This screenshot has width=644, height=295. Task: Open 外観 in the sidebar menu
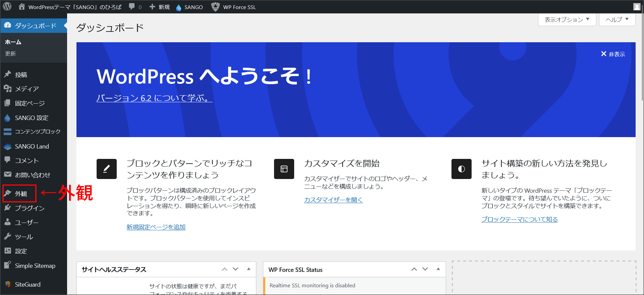click(x=21, y=194)
